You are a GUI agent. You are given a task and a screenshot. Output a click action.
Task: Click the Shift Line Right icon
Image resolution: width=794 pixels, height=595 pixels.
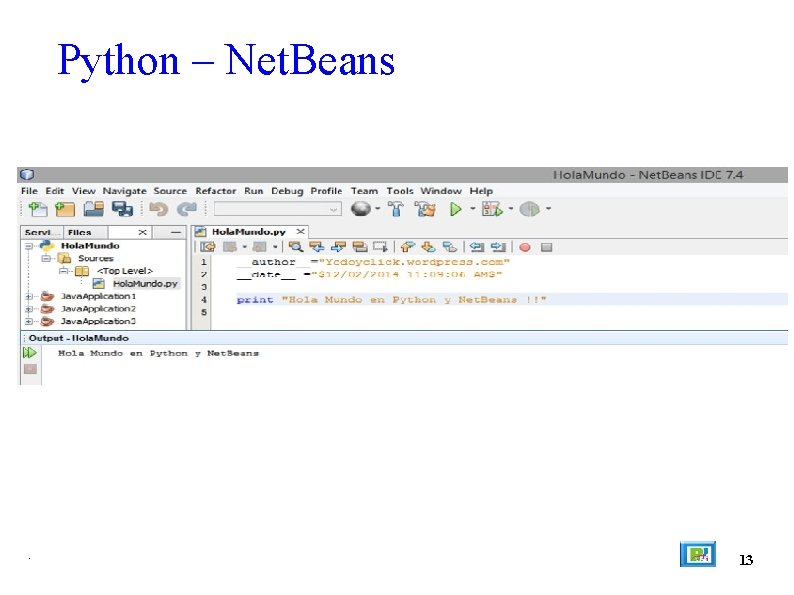[x=498, y=247]
